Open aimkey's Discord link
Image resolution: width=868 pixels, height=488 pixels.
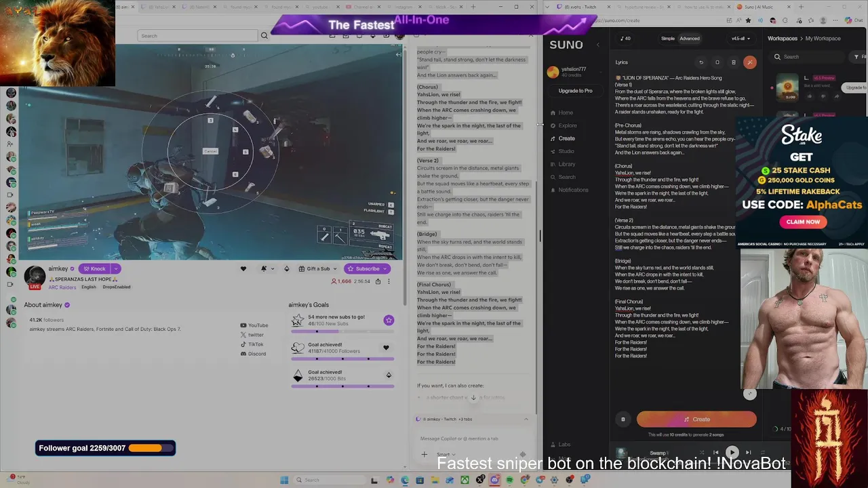pos(253,354)
